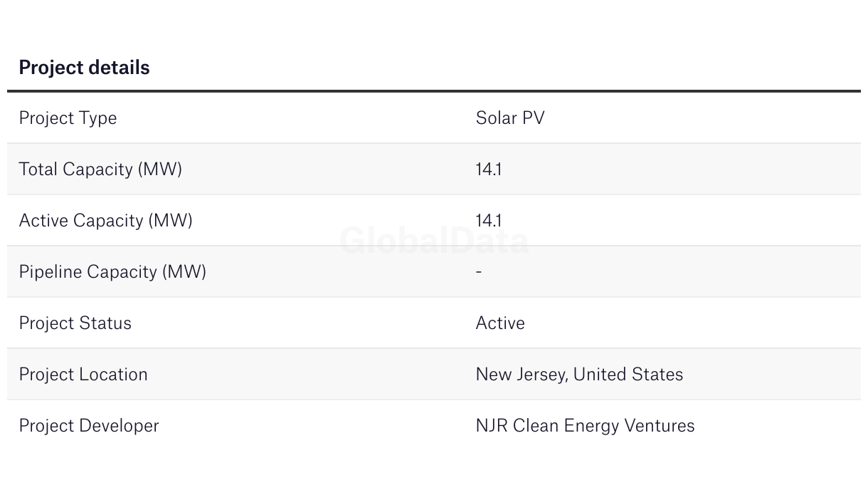Viewport: 868px width, 480px height.
Task: Select the Active Capacity value 14.1
Action: 488,221
